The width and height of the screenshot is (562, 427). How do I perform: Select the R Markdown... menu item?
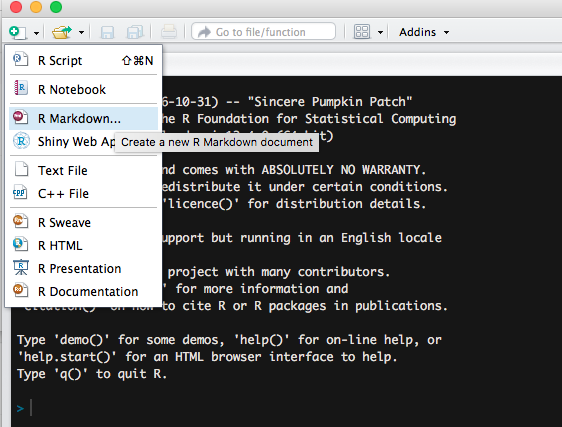(x=83, y=118)
